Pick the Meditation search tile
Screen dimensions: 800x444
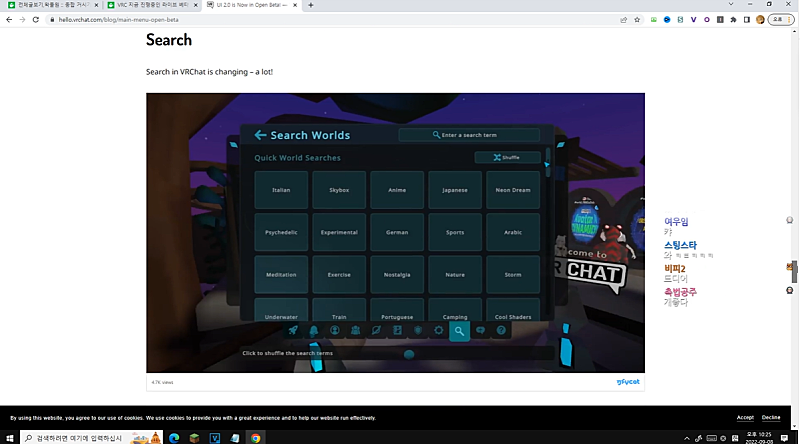pyautogui.click(x=281, y=275)
